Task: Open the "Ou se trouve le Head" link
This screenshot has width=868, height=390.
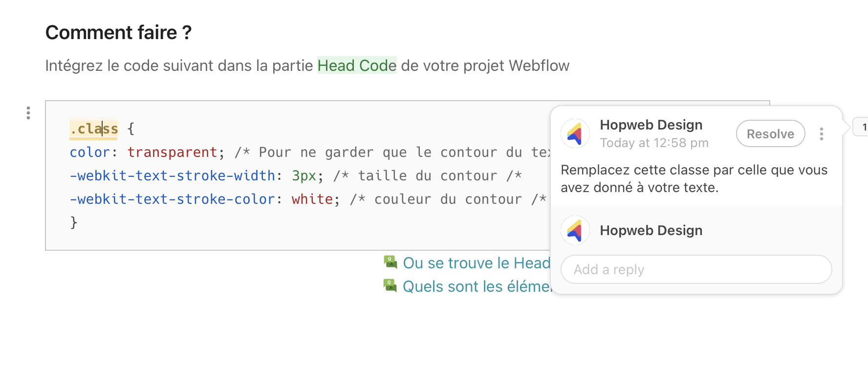Action: click(x=476, y=263)
